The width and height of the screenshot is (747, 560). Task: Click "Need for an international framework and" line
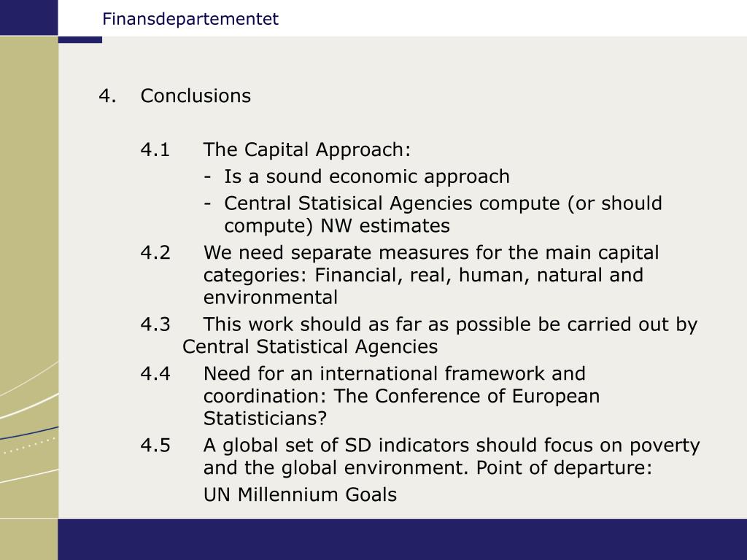coord(394,374)
